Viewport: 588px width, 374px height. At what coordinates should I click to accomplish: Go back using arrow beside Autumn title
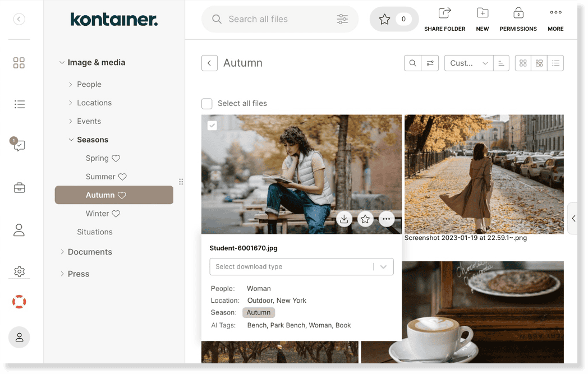point(209,63)
